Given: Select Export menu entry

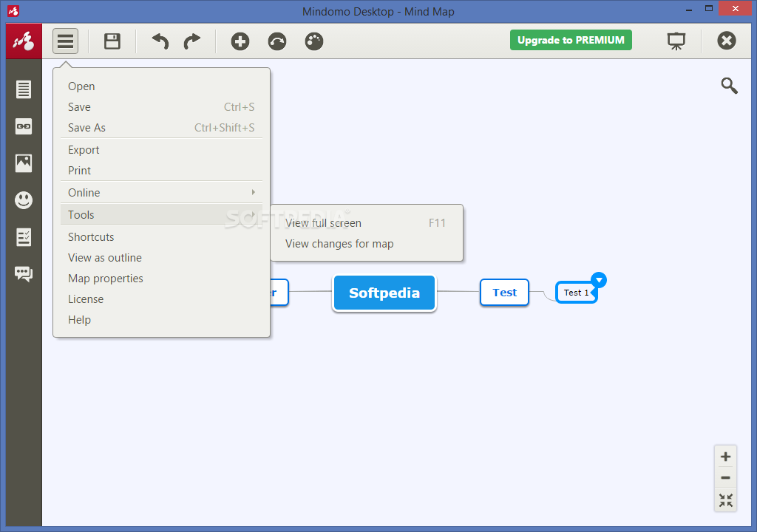Looking at the screenshot, I should coord(161,150).
